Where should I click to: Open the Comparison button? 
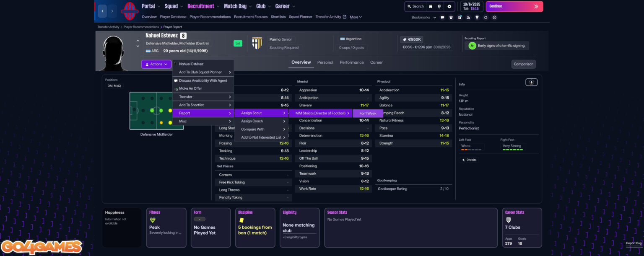523,64
